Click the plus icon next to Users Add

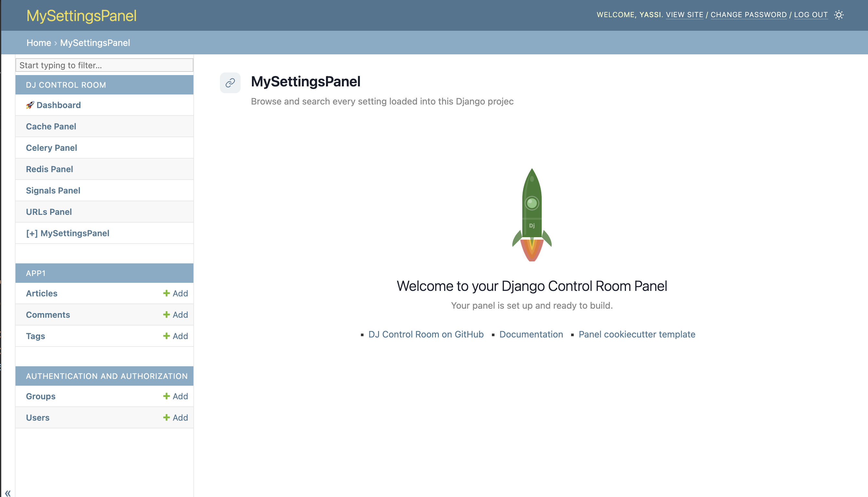167,417
